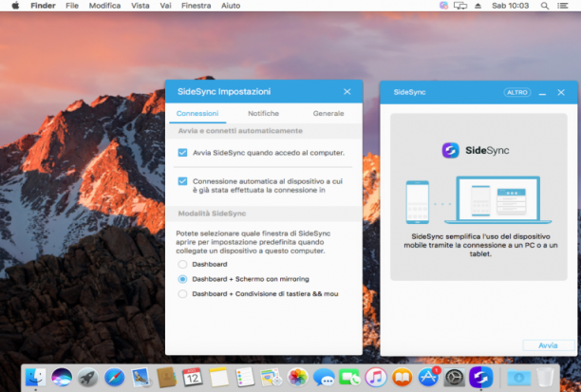This screenshot has width=581, height=392.
Task: Open the Modifica menu
Action: pyautogui.click(x=104, y=6)
